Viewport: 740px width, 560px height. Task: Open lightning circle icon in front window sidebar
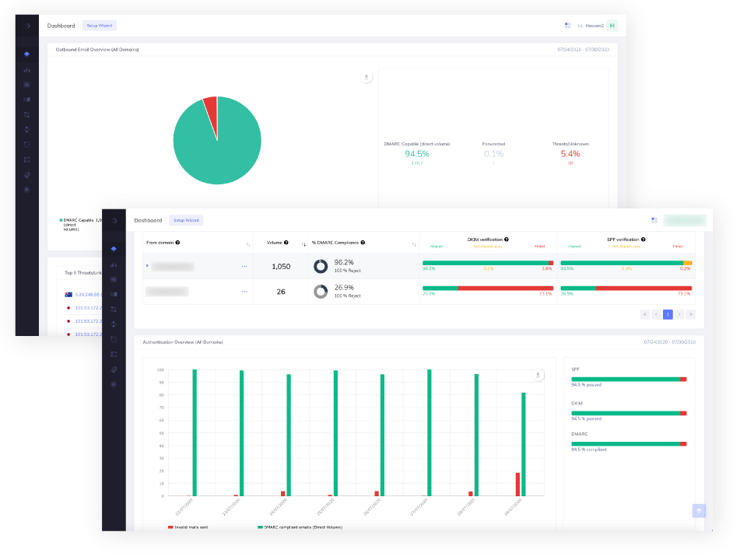(x=114, y=384)
